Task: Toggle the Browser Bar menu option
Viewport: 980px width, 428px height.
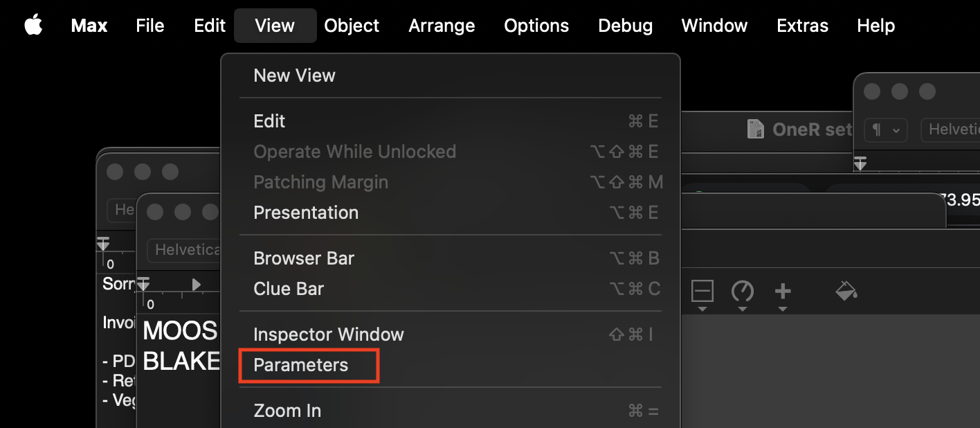Action: point(304,258)
